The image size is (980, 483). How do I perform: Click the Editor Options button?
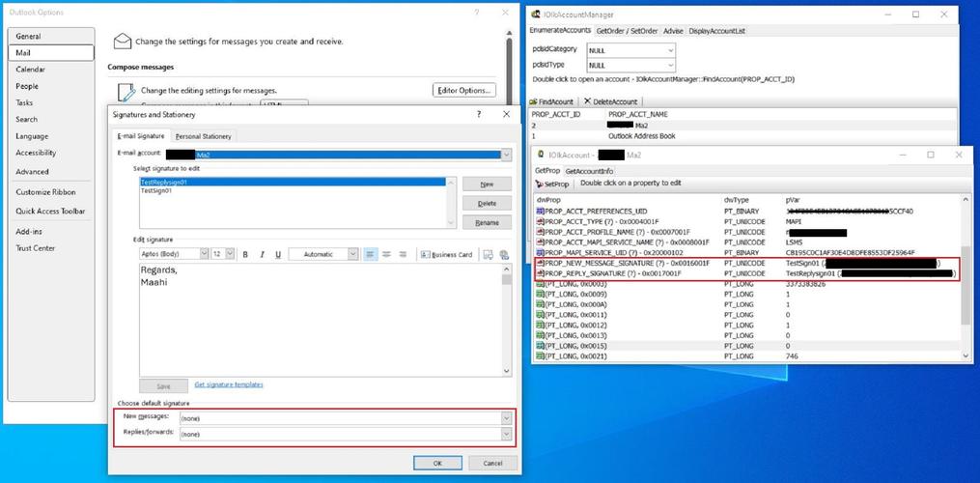[x=464, y=91]
